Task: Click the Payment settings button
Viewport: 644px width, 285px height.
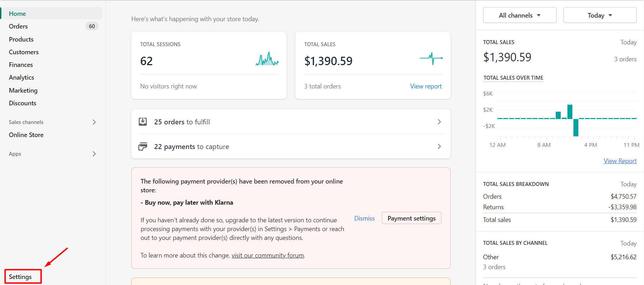Action: point(411,218)
